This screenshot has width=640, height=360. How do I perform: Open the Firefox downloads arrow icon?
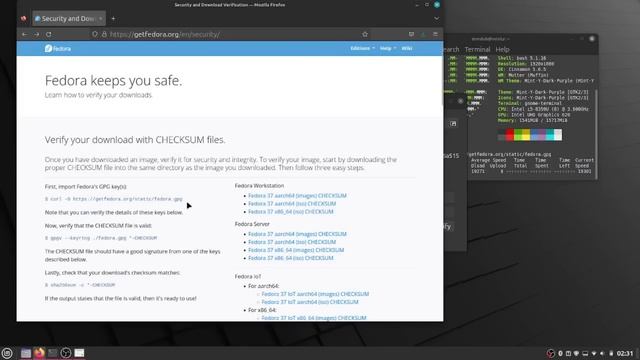click(x=423, y=34)
